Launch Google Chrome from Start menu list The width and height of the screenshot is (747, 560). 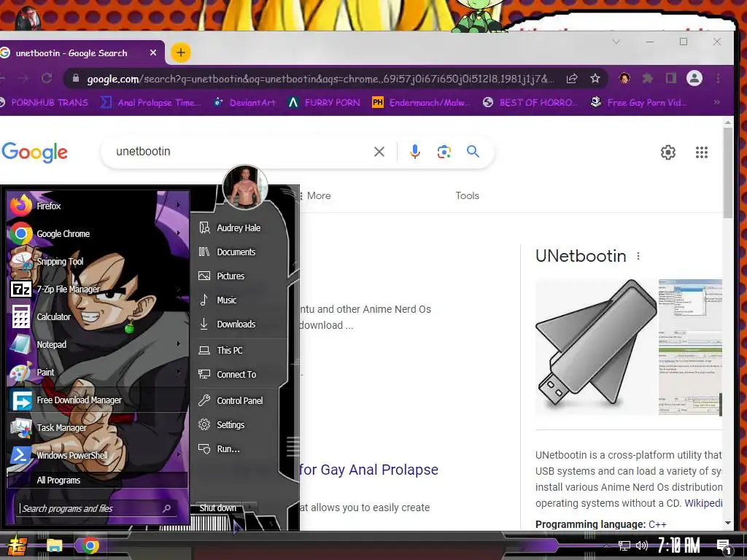click(x=98, y=233)
